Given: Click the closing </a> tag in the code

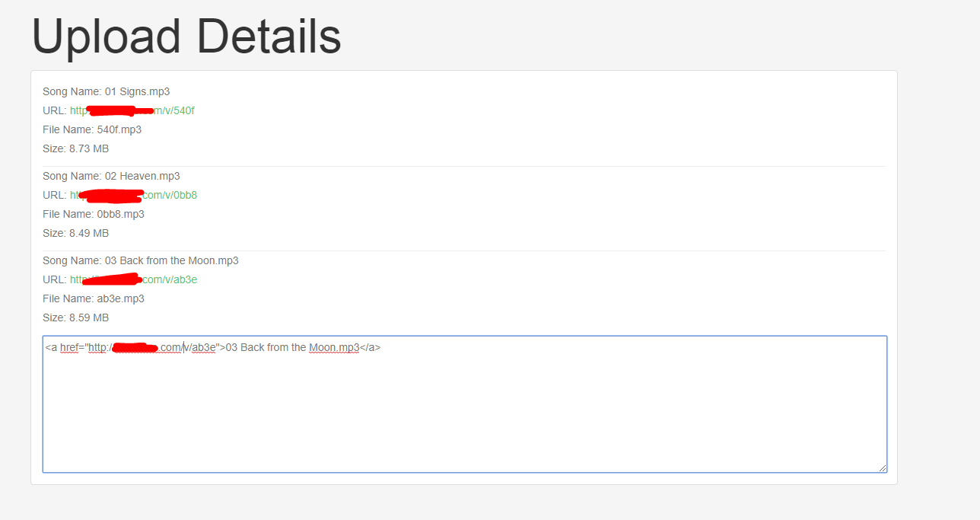Looking at the screenshot, I should (370, 348).
